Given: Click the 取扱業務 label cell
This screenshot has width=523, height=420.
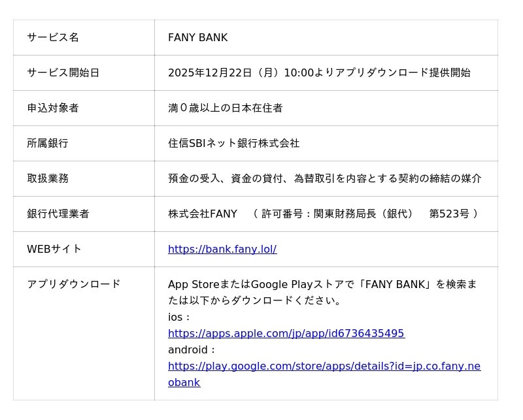Looking at the screenshot, I should click(x=48, y=178).
